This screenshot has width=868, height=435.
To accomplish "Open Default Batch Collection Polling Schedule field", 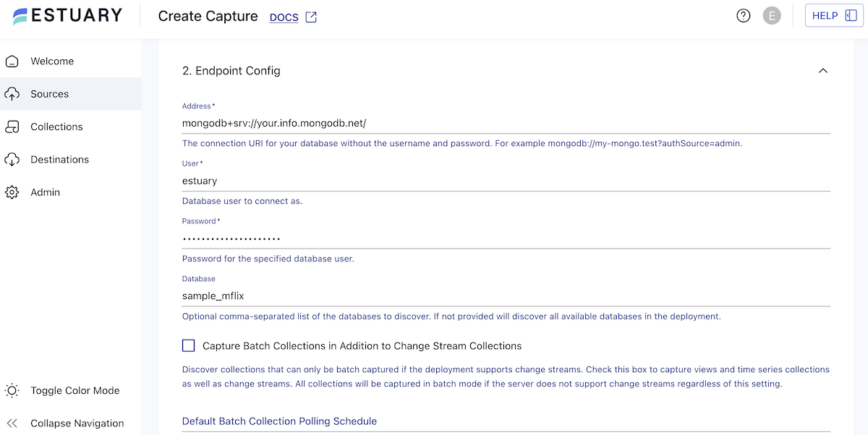I will coord(506,421).
